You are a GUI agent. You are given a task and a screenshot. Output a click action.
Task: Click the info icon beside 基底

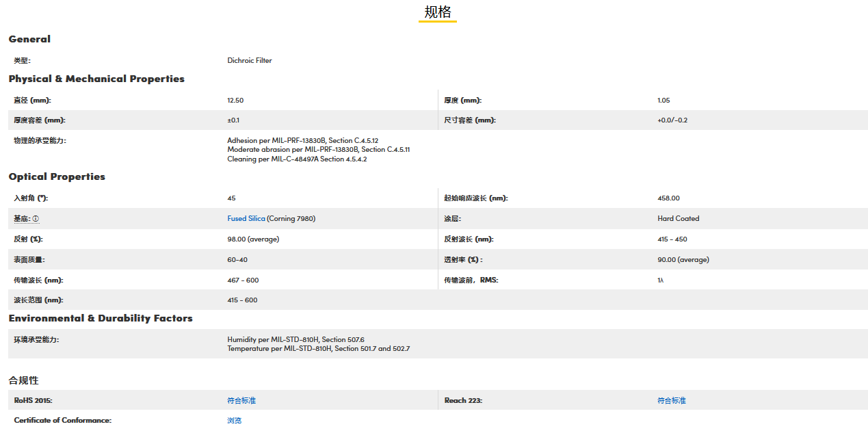click(x=36, y=219)
